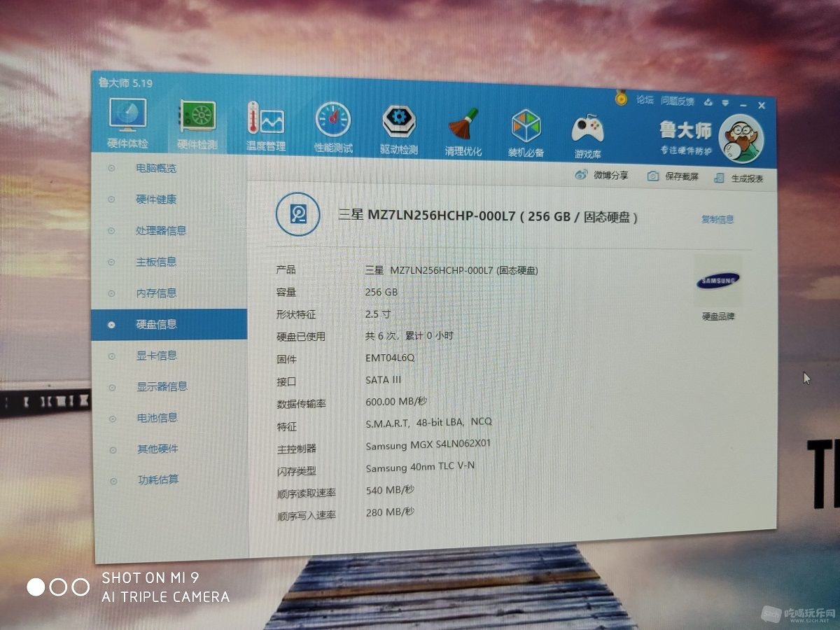Click the 2.5 寸 form factor value

(x=378, y=314)
